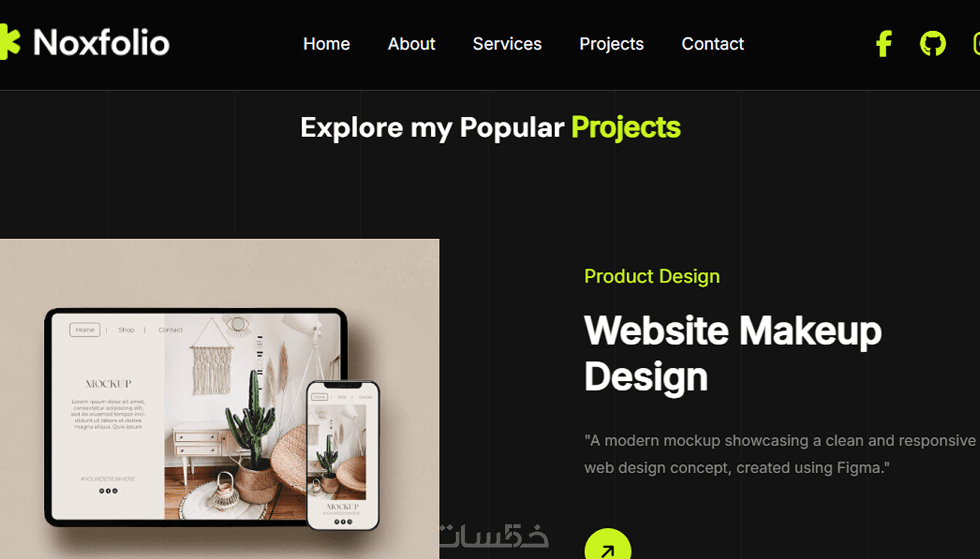This screenshot has height=559, width=980.
Task: Navigate to the Contact page link
Action: point(713,44)
